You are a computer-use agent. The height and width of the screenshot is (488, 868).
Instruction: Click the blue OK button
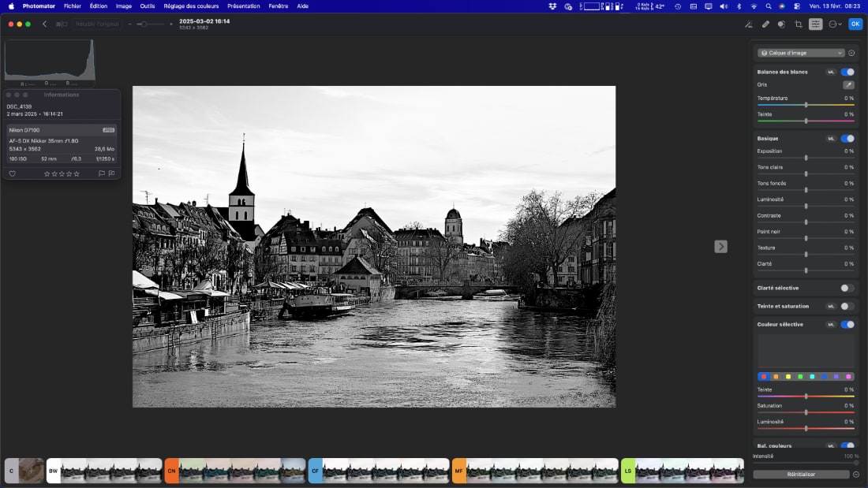pyautogui.click(x=855, y=24)
